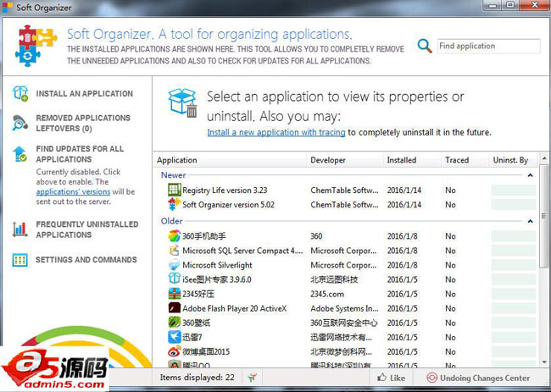Click the search magnifier icon
The image size is (551, 392).
pos(425,46)
